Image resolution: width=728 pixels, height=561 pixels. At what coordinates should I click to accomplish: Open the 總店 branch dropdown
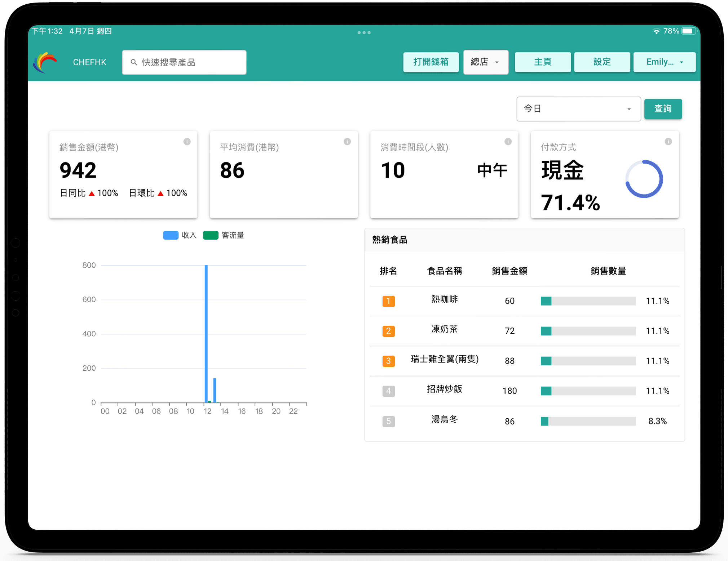(x=485, y=62)
